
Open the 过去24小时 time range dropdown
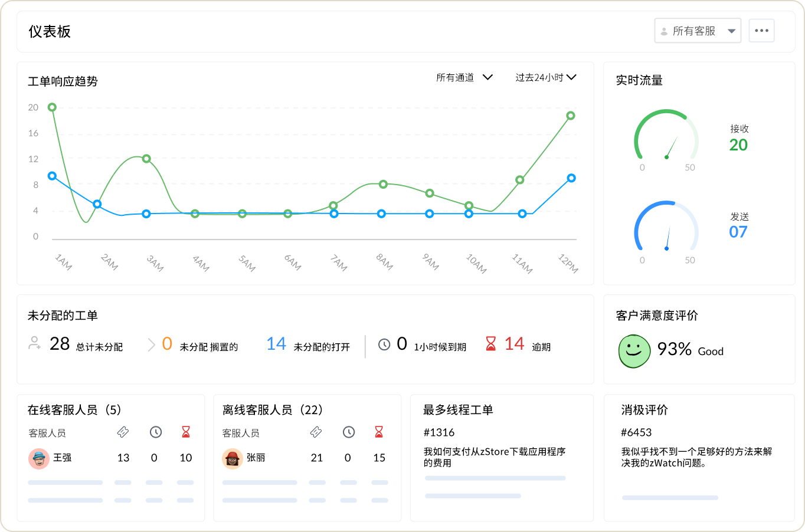[x=545, y=77]
